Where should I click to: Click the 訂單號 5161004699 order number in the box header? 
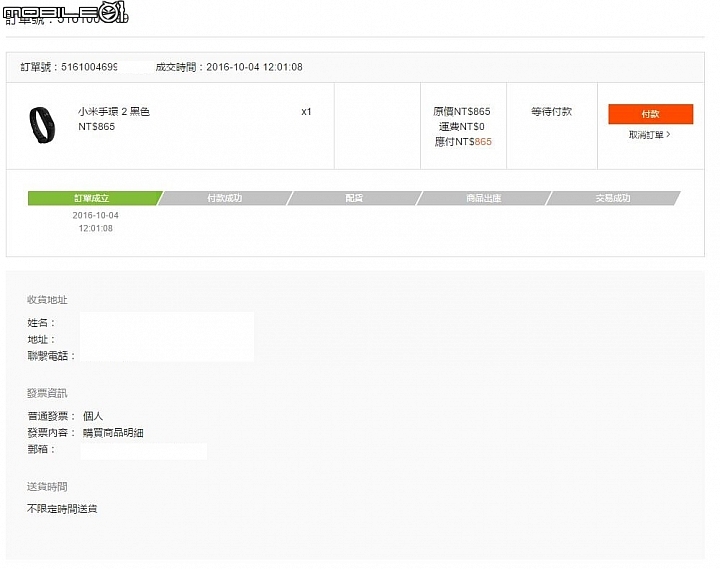[x=69, y=67]
